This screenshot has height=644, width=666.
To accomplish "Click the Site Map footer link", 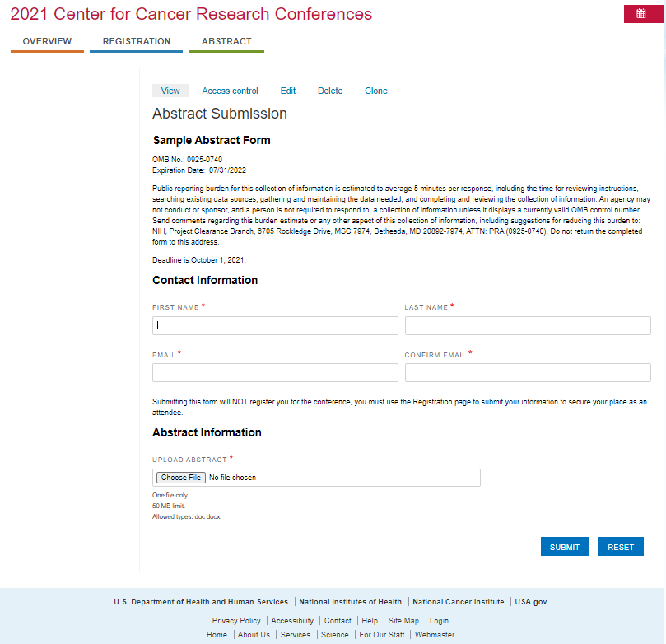I will tap(403, 621).
